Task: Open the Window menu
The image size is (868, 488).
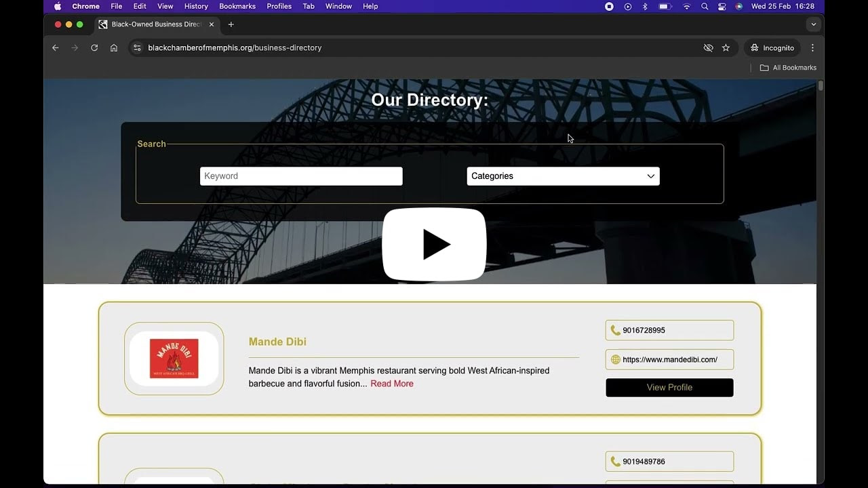Action: (338, 6)
